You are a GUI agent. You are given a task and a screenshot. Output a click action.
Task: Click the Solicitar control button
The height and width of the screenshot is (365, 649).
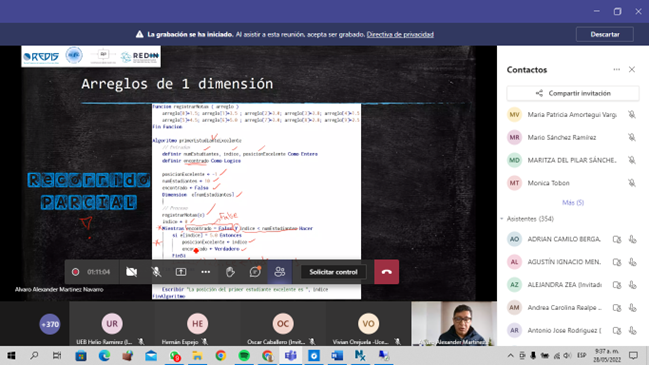333,272
